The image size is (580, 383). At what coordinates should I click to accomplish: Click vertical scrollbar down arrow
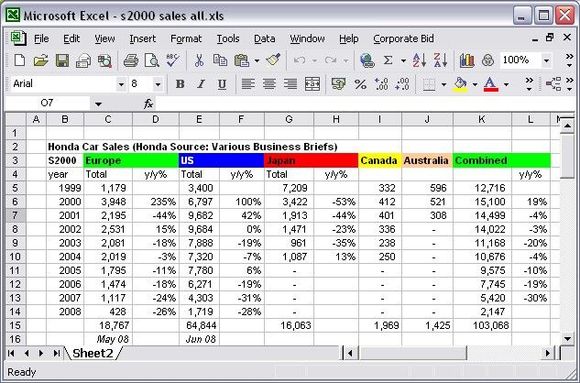point(567,338)
